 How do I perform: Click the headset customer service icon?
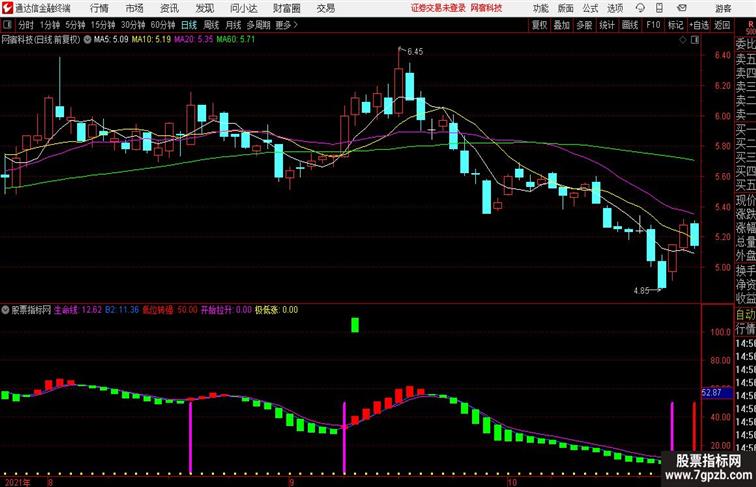(x=640, y=8)
